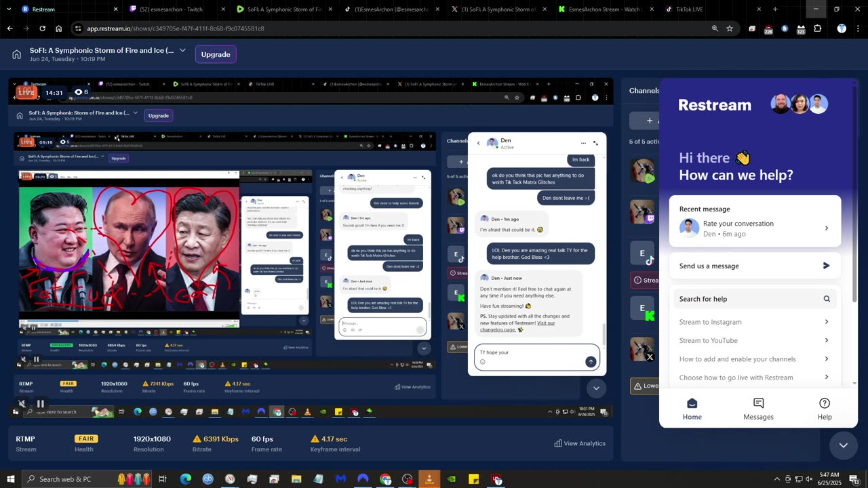
Task: Open Microsoft Edge from the taskbar
Action: tap(186, 479)
